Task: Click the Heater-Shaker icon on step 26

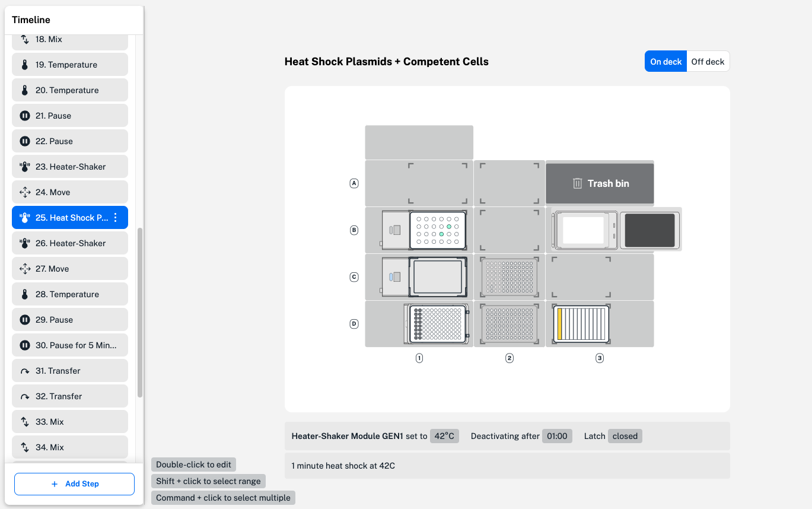Action: [24, 243]
